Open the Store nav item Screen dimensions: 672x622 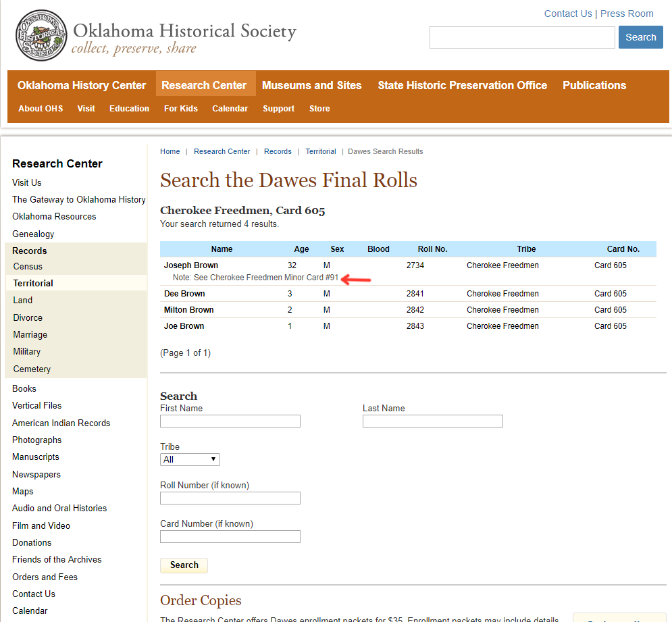[x=319, y=109]
